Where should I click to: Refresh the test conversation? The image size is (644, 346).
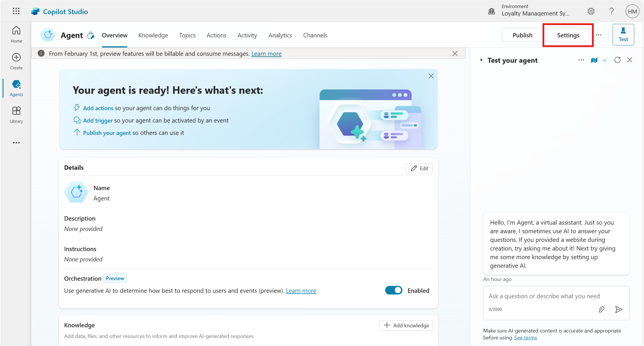coord(617,60)
